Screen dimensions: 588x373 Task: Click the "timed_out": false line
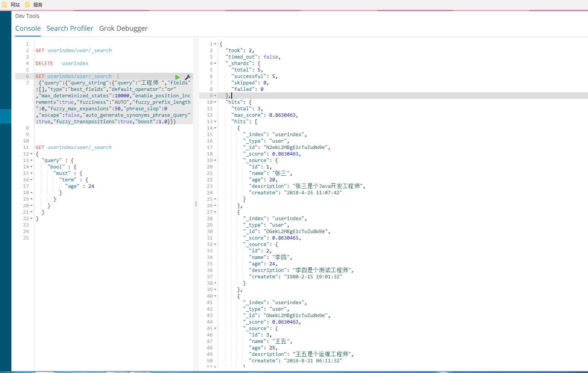[x=253, y=57]
